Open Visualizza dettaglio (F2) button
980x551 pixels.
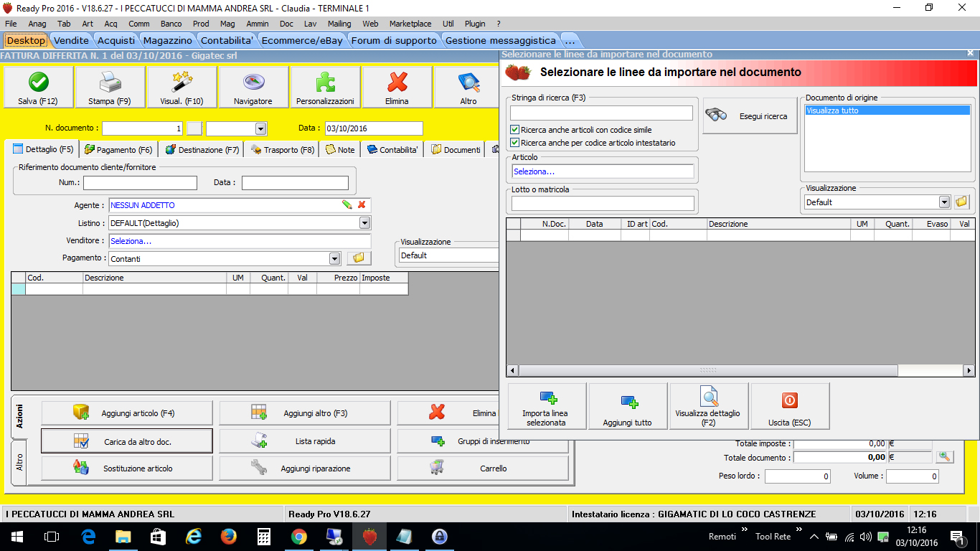709,406
